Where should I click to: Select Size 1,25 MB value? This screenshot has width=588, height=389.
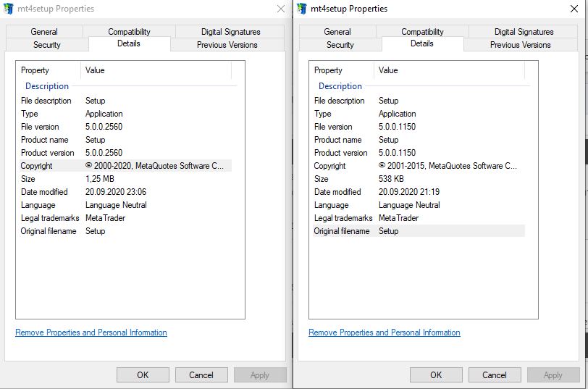[x=100, y=179]
